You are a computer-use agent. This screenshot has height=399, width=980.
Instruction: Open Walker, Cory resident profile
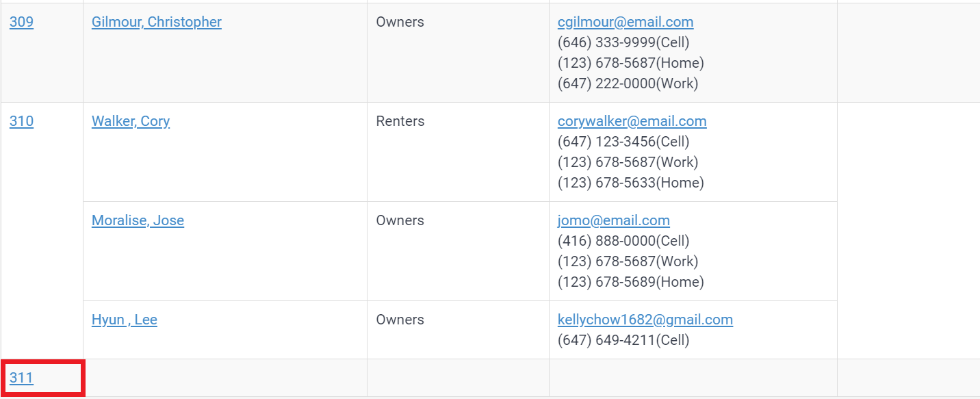click(x=131, y=121)
